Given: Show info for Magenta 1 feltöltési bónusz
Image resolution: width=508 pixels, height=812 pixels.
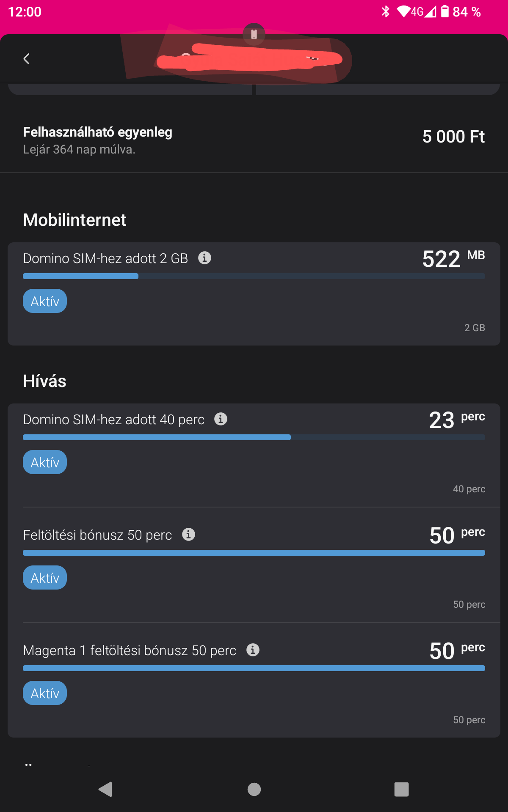Looking at the screenshot, I should pyautogui.click(x=253, y=650).
